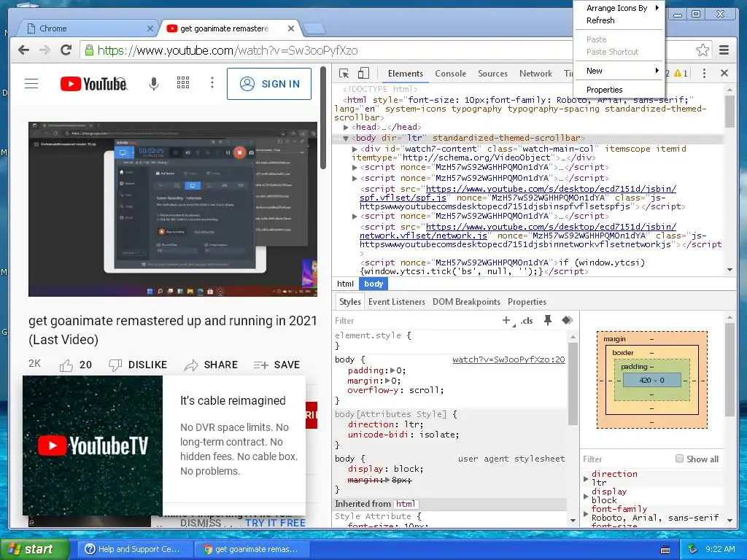Expand computed 'font-family' property

[x=586, y=514]
